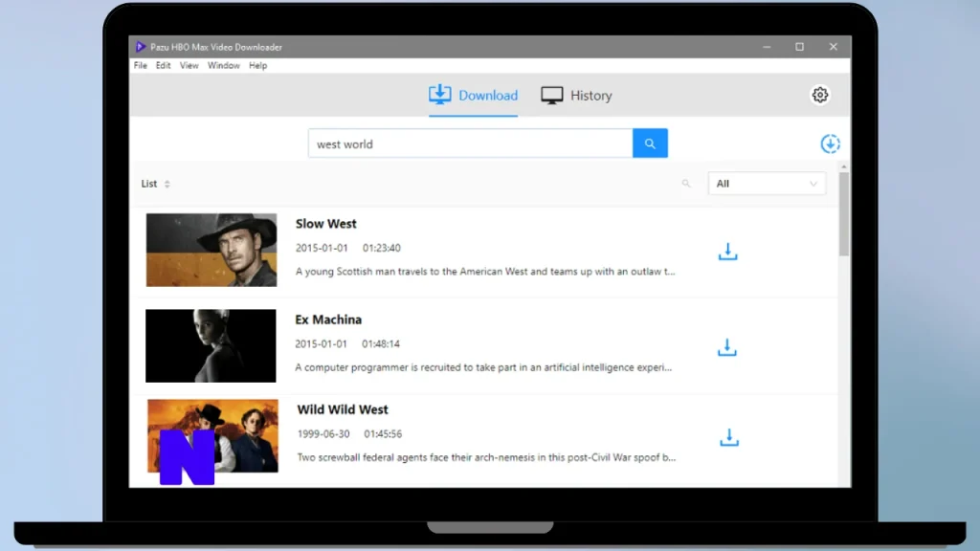Download the Wild Wild West movie
This screenshot has height=551, width=980.
(728, 437)
